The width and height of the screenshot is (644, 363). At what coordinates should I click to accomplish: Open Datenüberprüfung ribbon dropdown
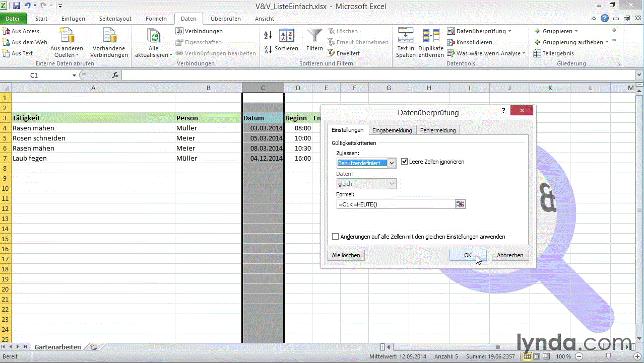pos(510,31)
